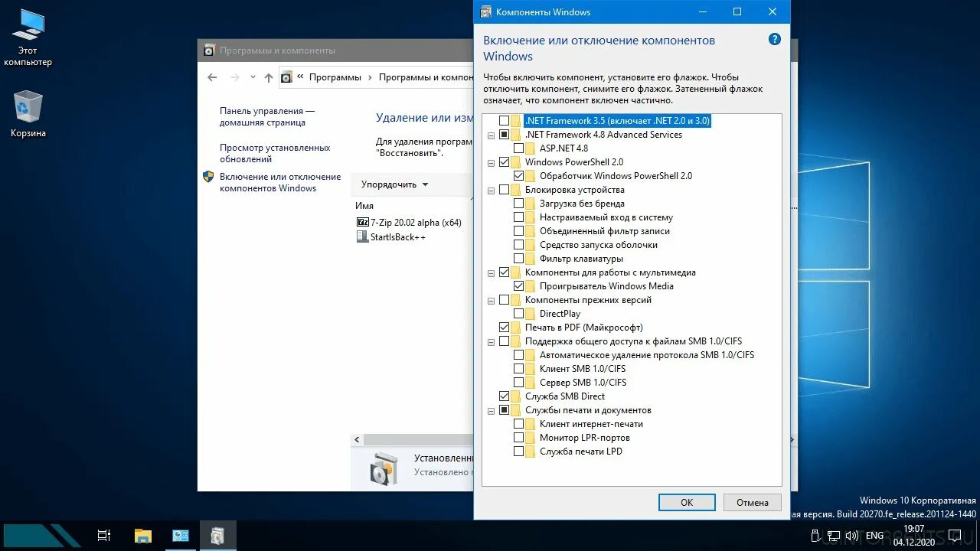
Task: Check Фильтр клавиатуры checkbox
Action: (x=518, y=259)
